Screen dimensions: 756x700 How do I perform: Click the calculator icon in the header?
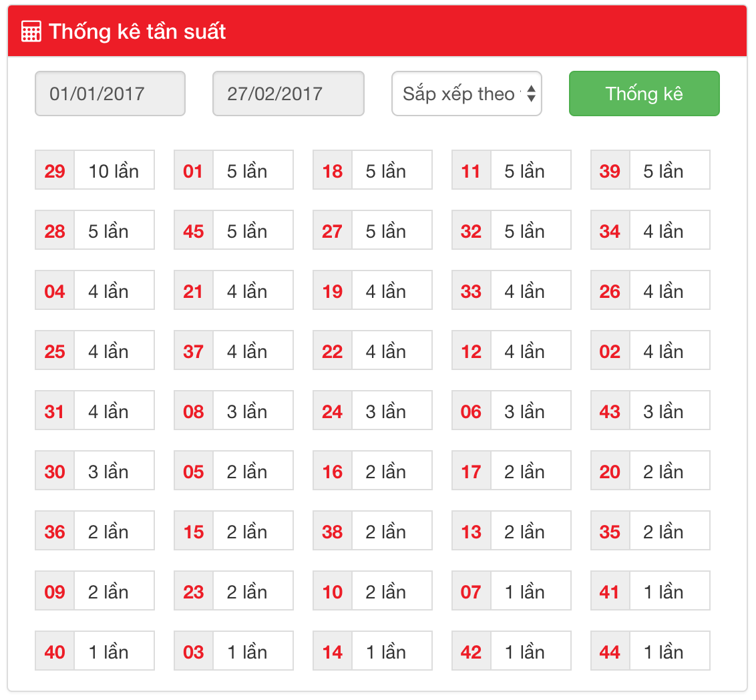[31, 31]
